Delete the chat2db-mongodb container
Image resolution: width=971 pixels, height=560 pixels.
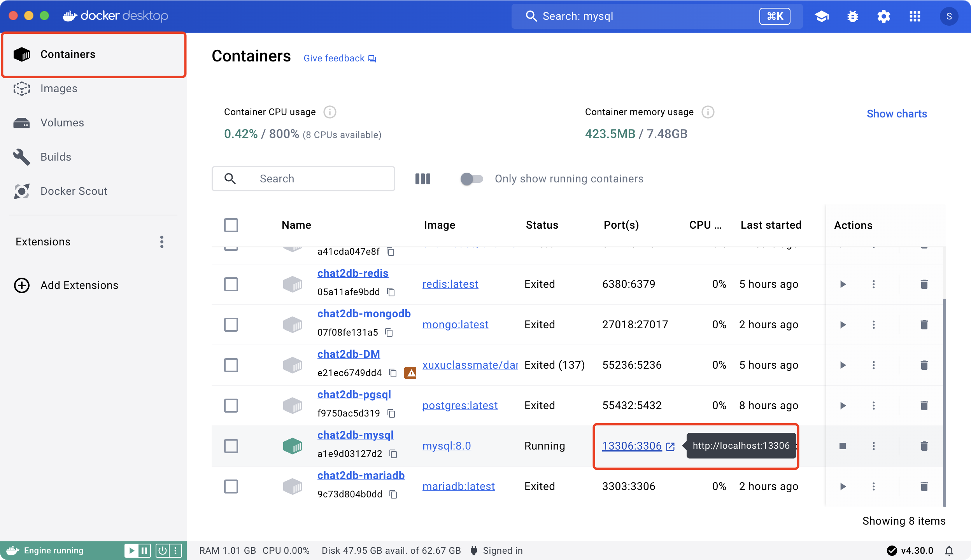pos(924,325)
